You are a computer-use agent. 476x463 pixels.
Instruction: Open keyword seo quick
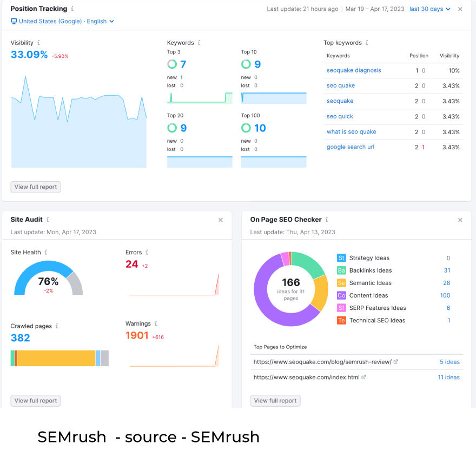[x=340, y=116]
